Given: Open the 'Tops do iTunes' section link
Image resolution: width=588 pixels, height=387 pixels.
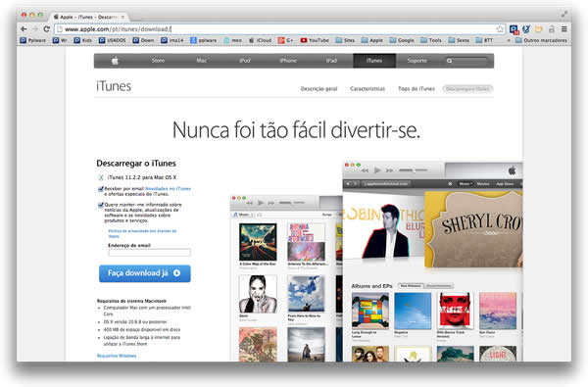Looking at the screenshot, I should [416, 89].
